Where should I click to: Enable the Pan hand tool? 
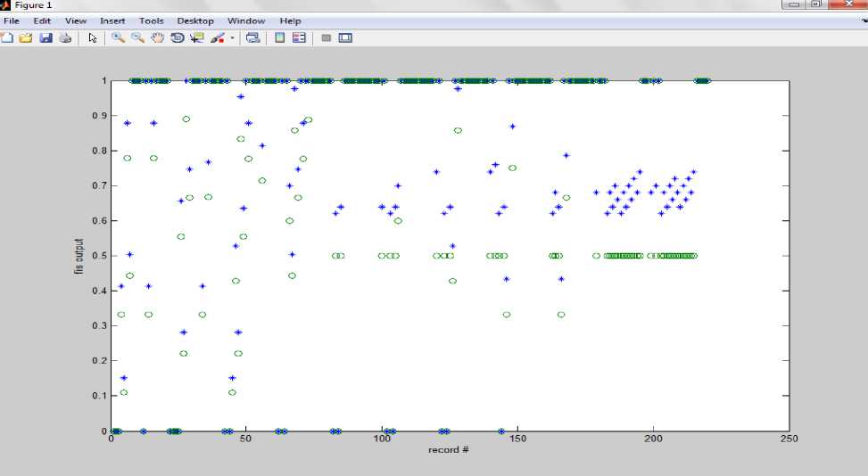pos(158,38)
